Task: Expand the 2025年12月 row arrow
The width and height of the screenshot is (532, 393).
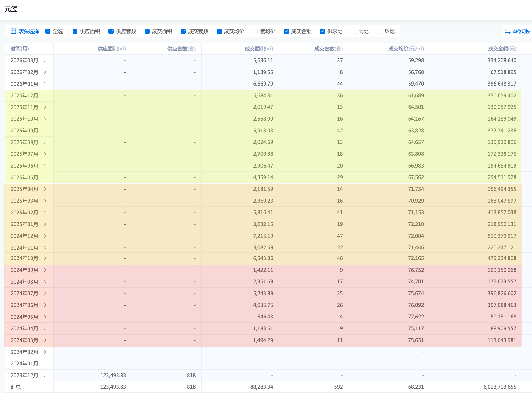Action: [x=45, y=95]
